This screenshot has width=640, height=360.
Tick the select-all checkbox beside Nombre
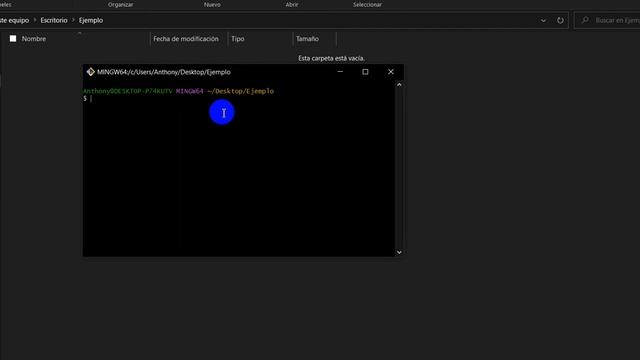13,38
